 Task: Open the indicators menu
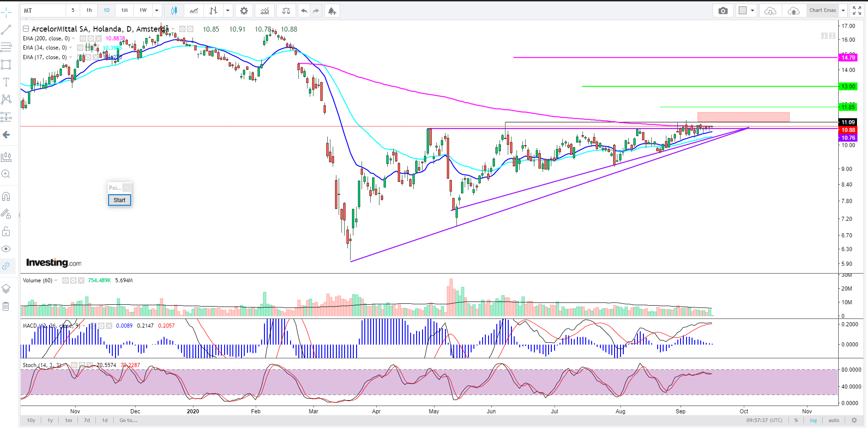pos(265,11)
